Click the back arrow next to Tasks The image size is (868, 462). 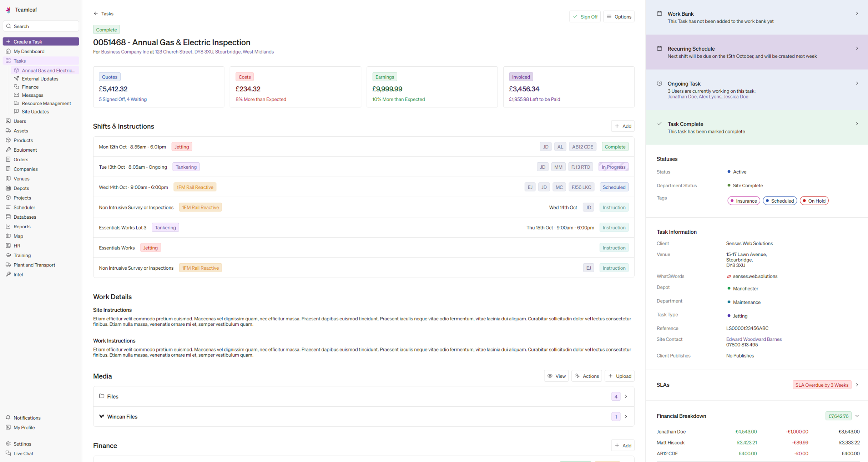(95, 13)
